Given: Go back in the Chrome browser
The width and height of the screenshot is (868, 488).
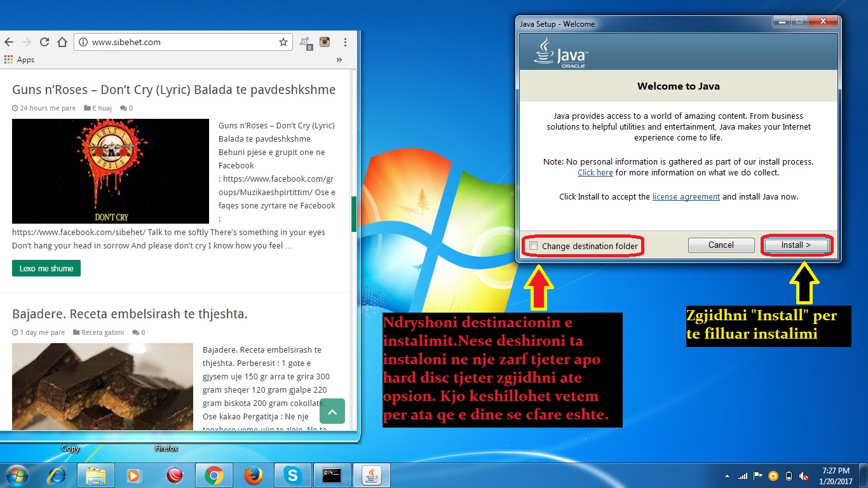Looking at the screenshot, I should tap(8, 42).
